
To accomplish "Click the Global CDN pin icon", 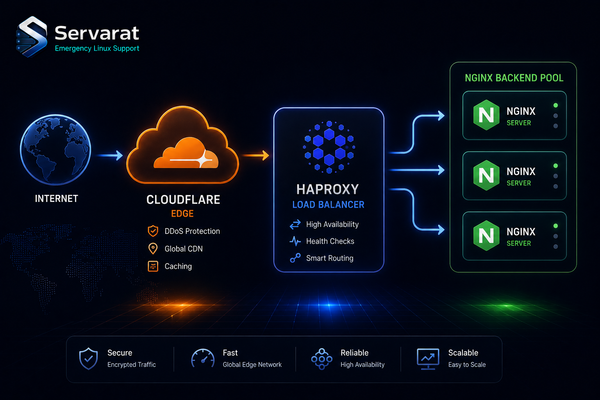I will (x=153, y=248).
